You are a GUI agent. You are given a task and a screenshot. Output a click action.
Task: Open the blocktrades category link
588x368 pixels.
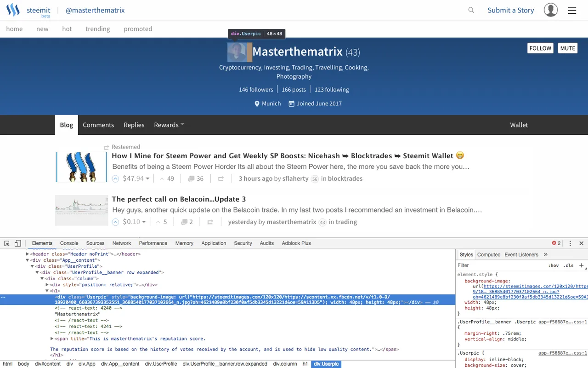[345, 178]
